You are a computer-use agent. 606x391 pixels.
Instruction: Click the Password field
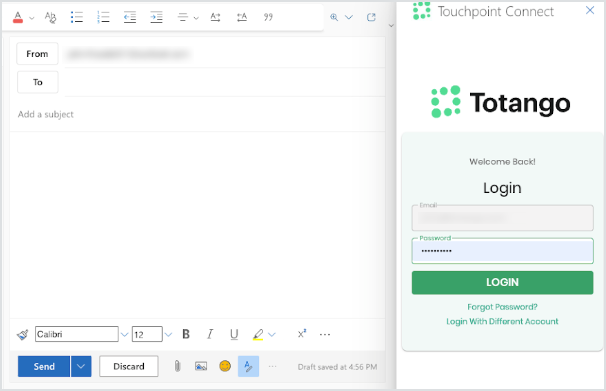502,251
